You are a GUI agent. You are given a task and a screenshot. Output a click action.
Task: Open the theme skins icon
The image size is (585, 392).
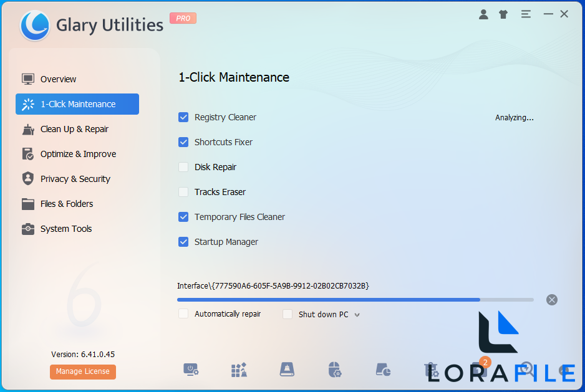503,14
